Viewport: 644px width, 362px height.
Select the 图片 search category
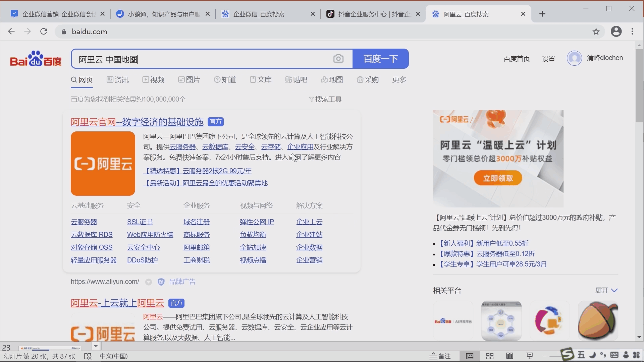click(189, 80)
